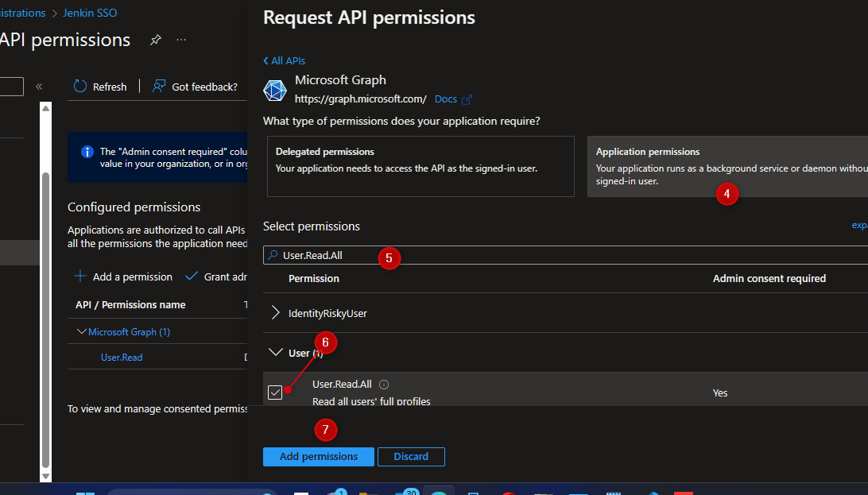Click the left pane scrollbar thumb
Viewport: 868px width, 495px height.
(46, 321)
